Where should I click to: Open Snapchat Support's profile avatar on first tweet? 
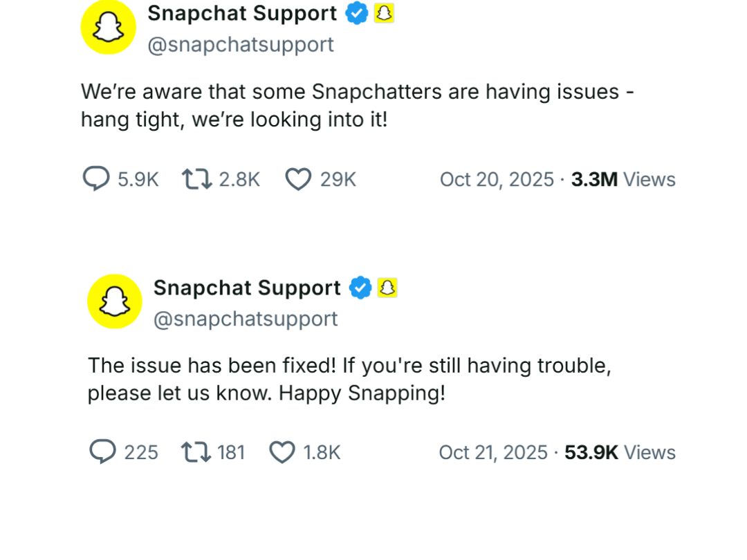click(108, 28)
